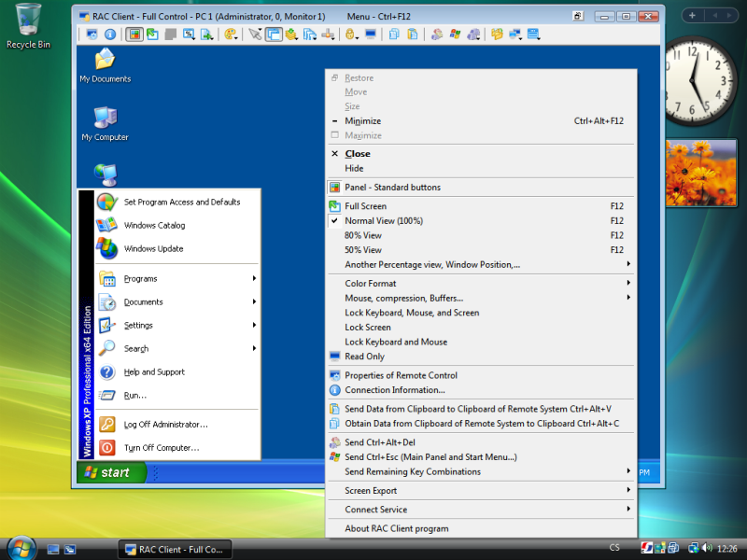
Task: Open the Vista Start orb
Action: (x=21, y=548)
